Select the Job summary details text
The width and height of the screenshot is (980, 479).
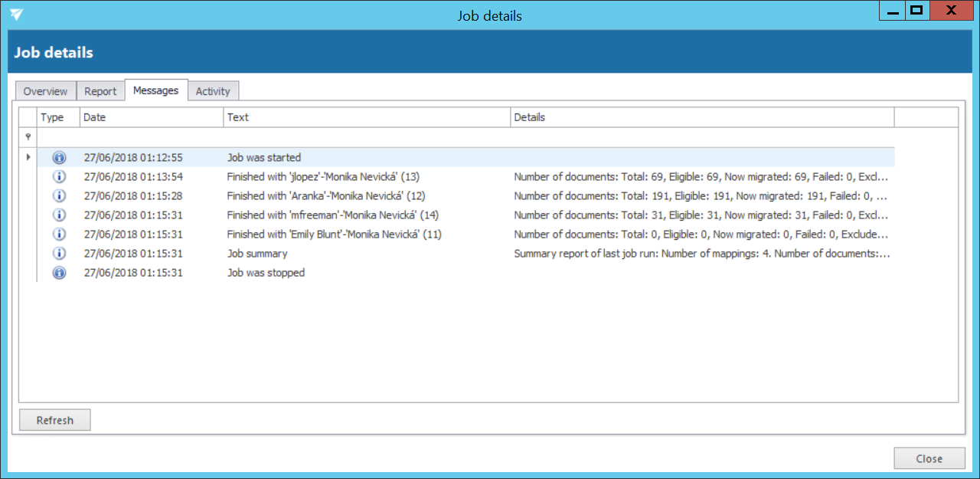701,254
